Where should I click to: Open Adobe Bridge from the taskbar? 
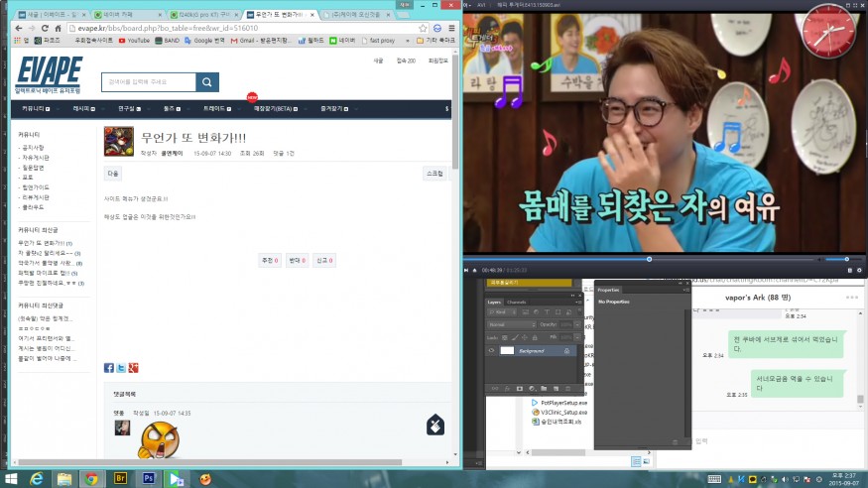pyautogui.click(x=119, y=478)
